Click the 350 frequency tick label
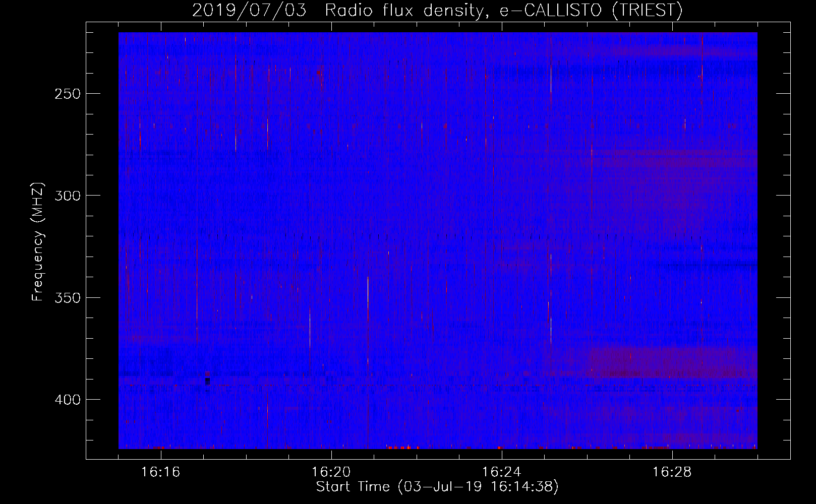The width and height of the screenshot is (816, 504). 68,298
